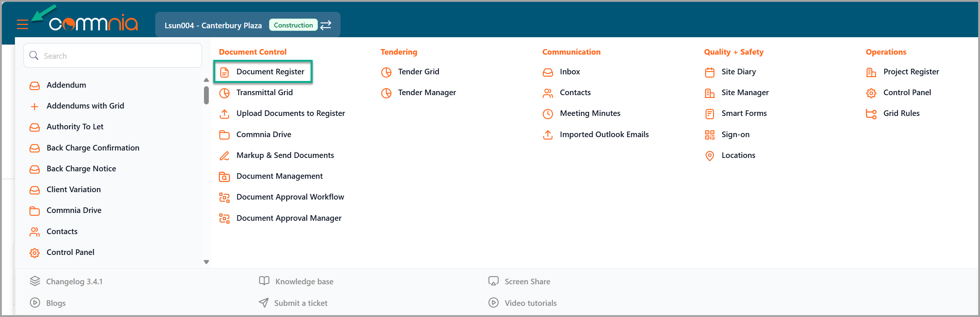Open Changelog 3.4.1
Viewport: 980px width, 317px height.
74,282
